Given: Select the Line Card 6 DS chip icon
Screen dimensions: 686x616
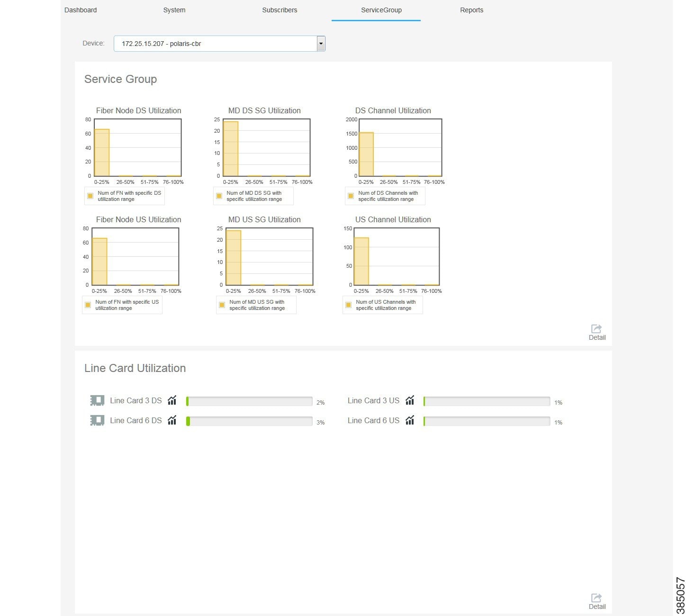Looking at the screenshot, I should 97,420.
